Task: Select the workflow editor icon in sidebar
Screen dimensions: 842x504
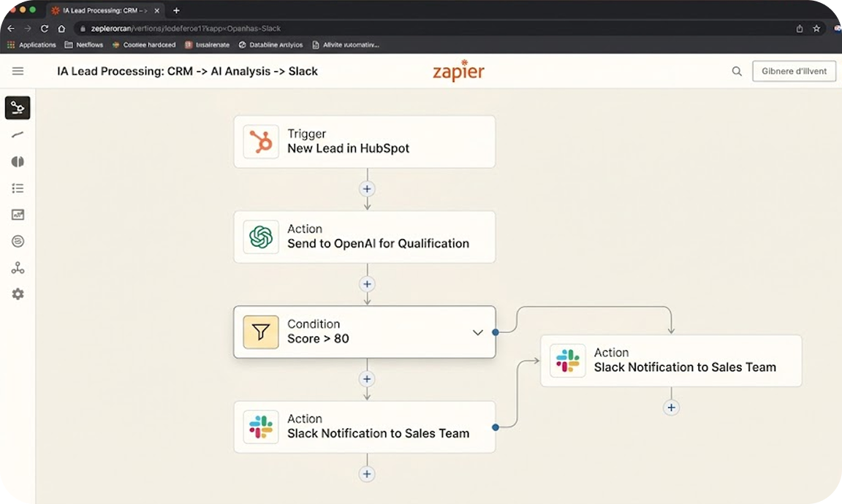Action: (18, 108)
